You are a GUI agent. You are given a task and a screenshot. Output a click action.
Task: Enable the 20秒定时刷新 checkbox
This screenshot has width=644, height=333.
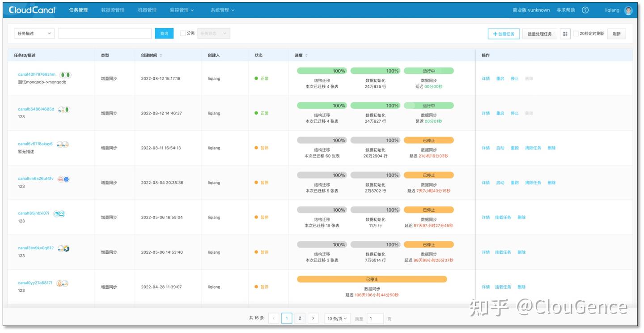(x=576, y=33)
